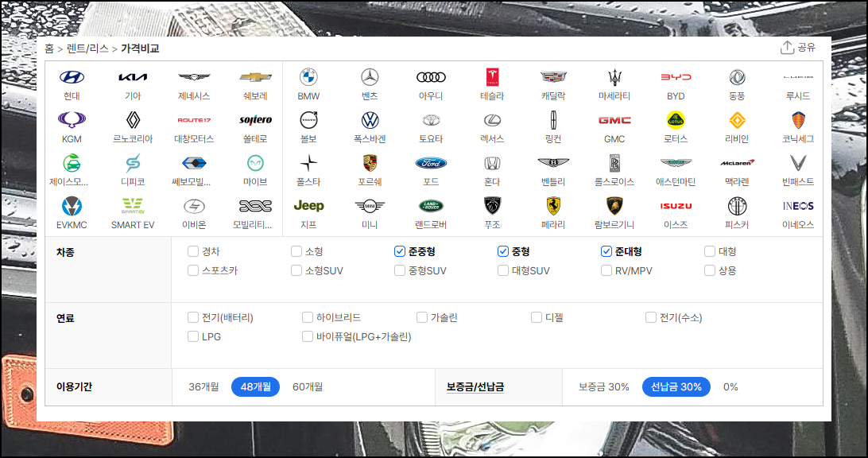Switch to the 60개월 period
The image size is (868, 458).
pos(308,386)
